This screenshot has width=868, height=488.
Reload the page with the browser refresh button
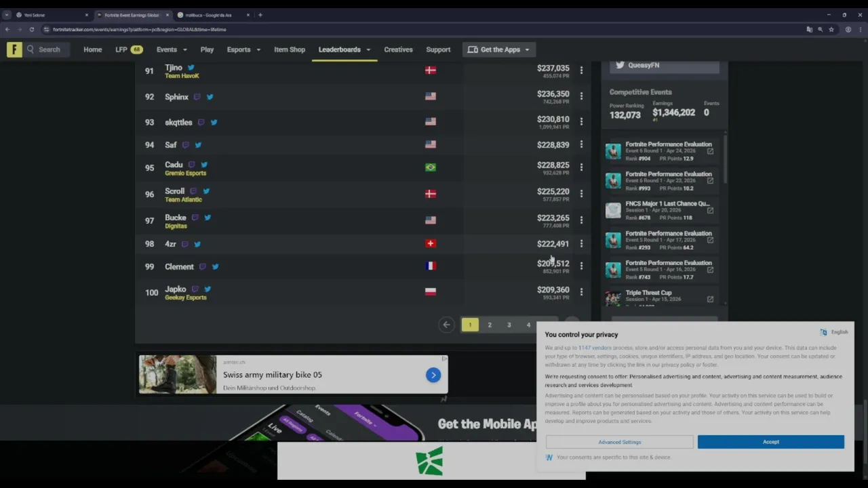pyautogui.click(x=31, y=29)
